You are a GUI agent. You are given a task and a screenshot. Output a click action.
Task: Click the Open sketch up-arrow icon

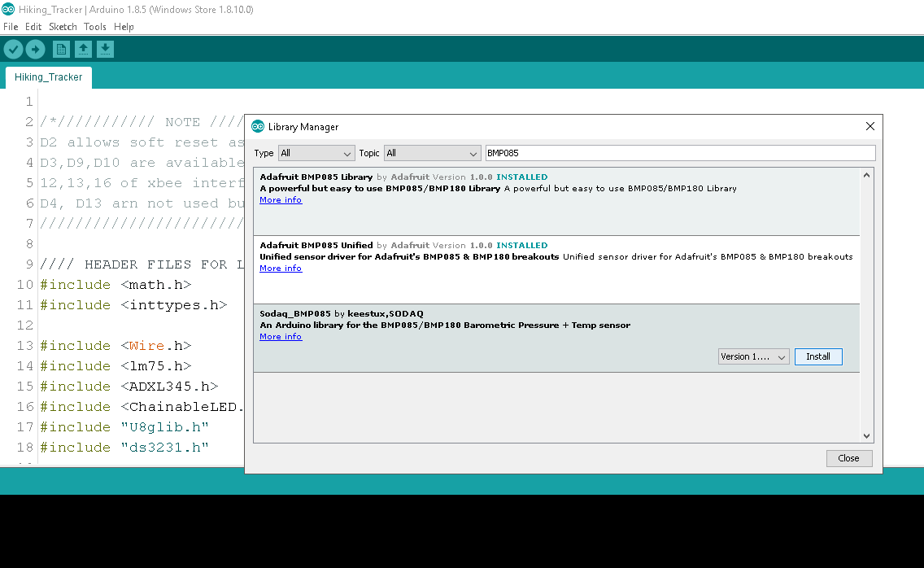click(x=83, y=50)
